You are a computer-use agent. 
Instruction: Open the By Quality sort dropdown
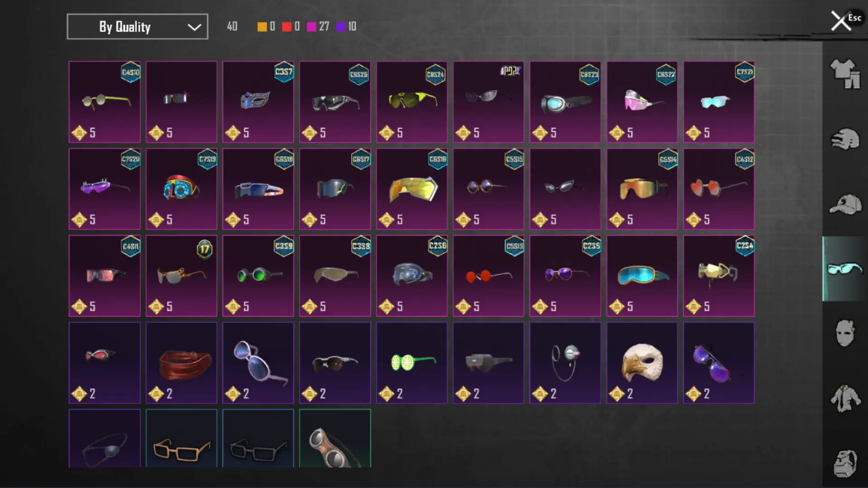(137, 27)
